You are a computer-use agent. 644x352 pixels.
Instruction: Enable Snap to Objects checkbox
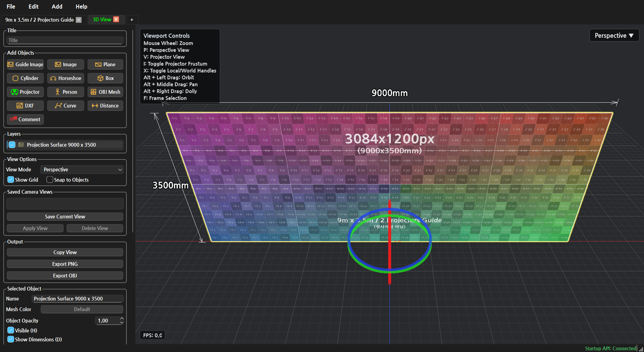click(50, 180)
